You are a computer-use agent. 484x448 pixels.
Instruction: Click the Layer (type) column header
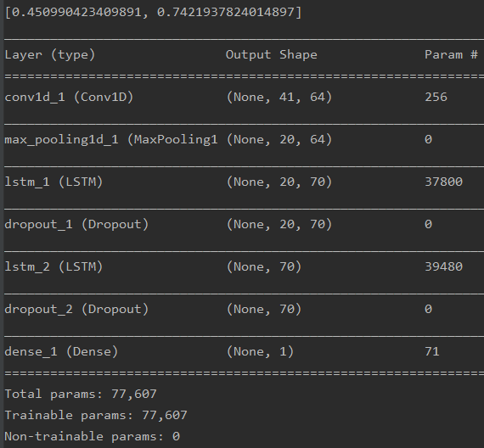click(x=50, y=55)
